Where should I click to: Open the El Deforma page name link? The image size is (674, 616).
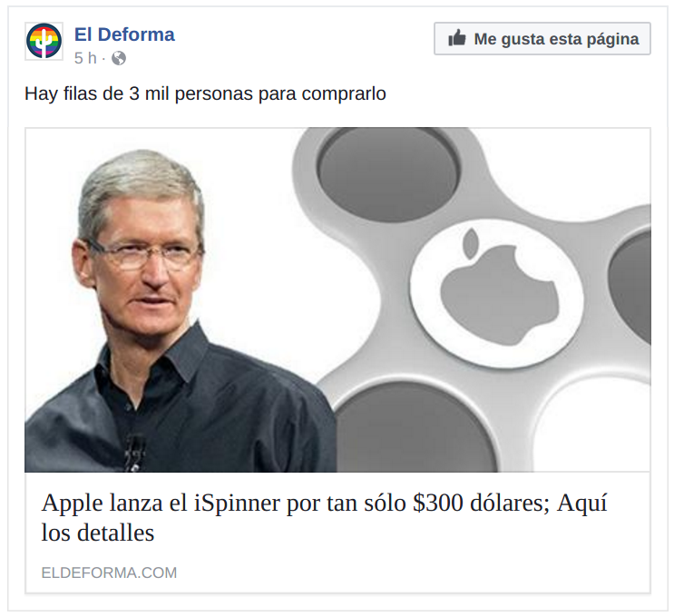(124, 34)
